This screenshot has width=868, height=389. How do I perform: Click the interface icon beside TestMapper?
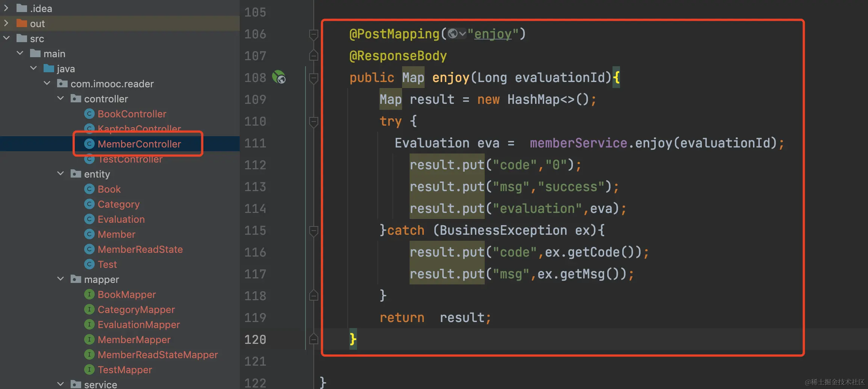coord(89,369)
